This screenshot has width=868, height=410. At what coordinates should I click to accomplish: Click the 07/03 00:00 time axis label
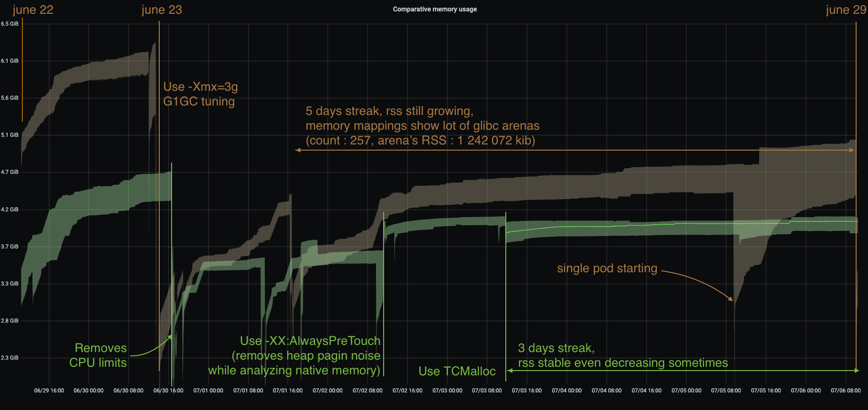coord(447,391)
